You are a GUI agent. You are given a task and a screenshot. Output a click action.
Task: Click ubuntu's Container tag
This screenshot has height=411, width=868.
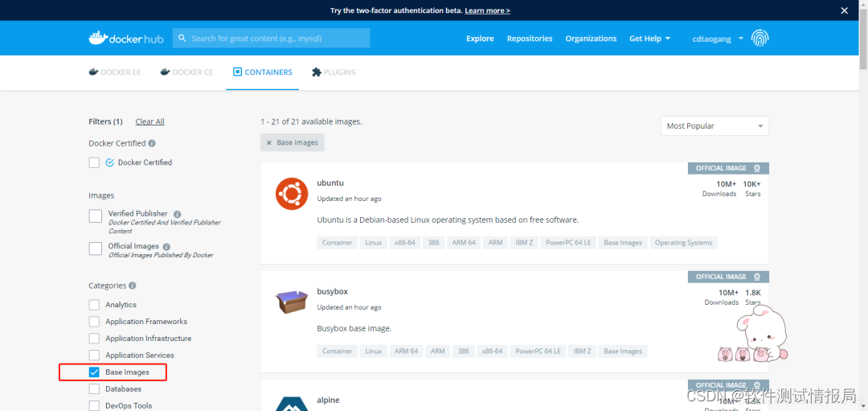(x=337, y=243)
